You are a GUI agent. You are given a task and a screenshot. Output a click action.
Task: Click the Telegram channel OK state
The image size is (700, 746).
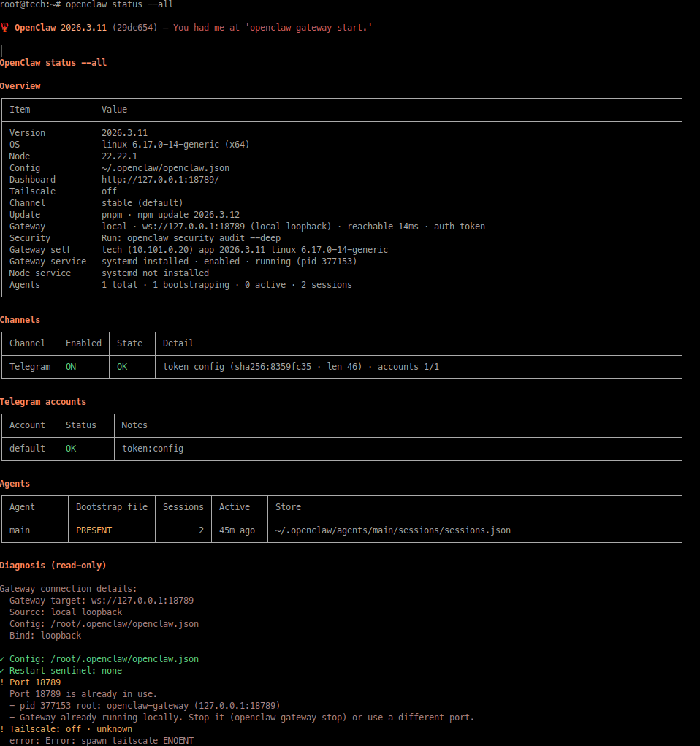tap(122, 367)
